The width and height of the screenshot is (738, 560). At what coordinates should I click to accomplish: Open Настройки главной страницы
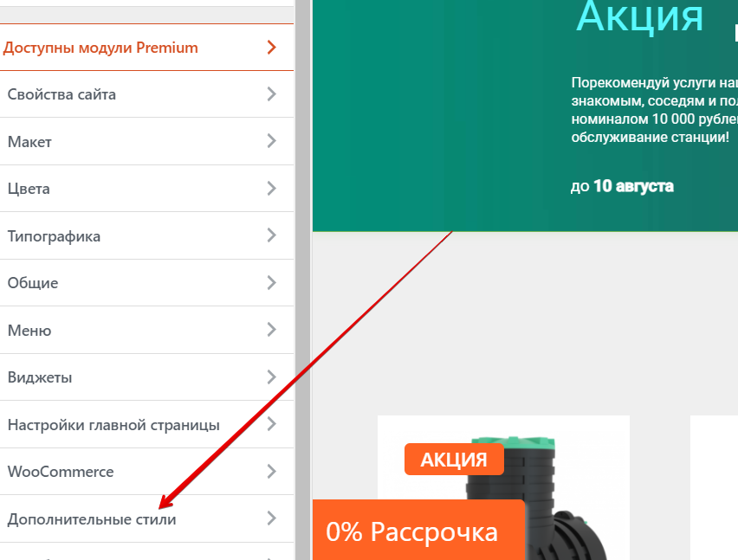point(146,425)
